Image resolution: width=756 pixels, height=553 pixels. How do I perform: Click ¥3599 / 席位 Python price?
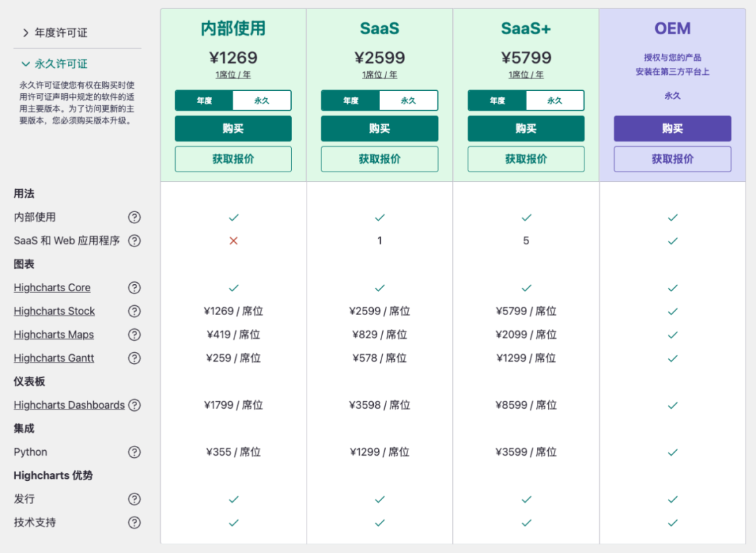[x=526, y=452]
